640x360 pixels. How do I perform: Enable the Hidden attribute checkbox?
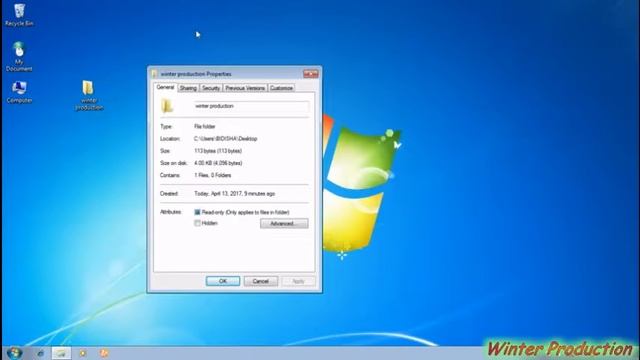tap(197, 223)
